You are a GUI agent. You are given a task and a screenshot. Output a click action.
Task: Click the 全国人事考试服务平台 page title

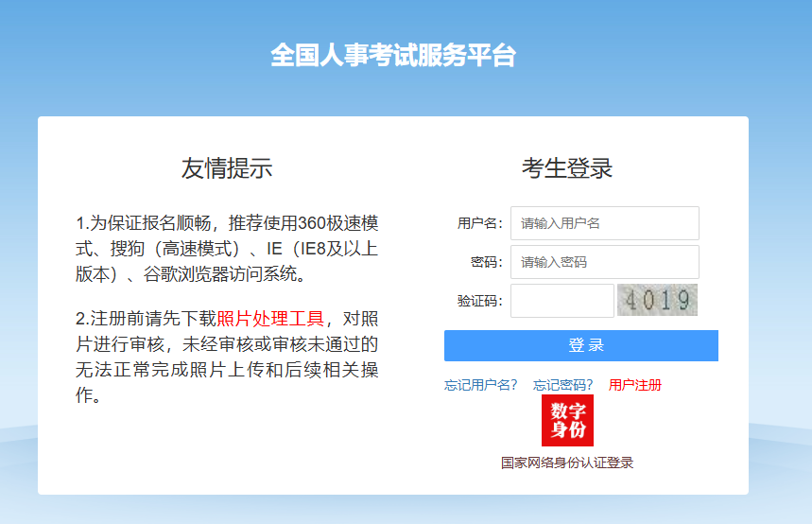coord(393,55)
